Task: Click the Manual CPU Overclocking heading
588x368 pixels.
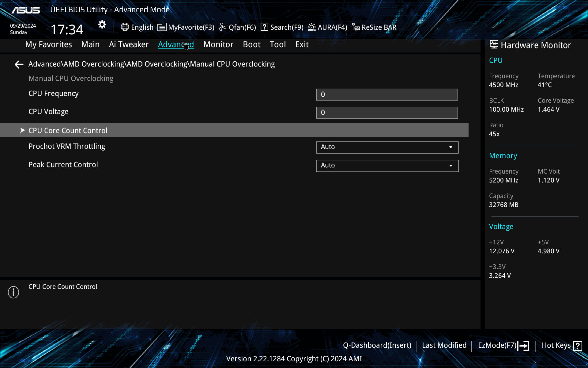Action: tap(71, 79)
